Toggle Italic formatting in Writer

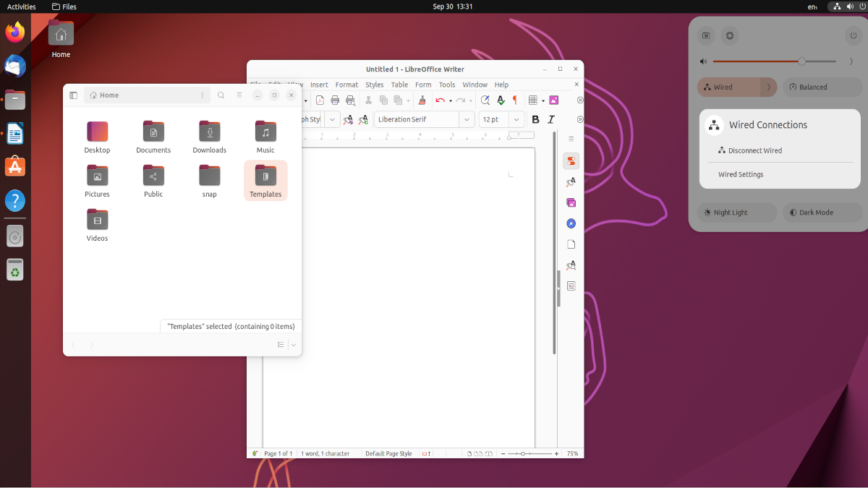tap(551, 119)
